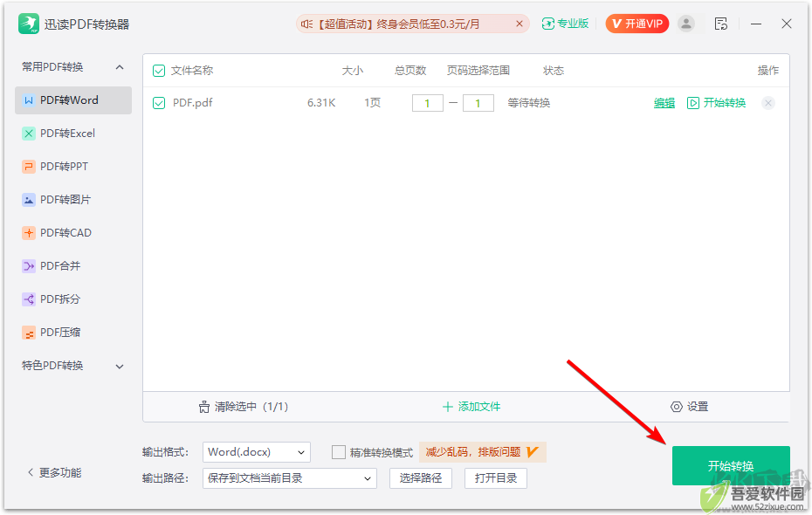Open the 输出路径 dropdown
812x515 pixels.
click(290, 478)
